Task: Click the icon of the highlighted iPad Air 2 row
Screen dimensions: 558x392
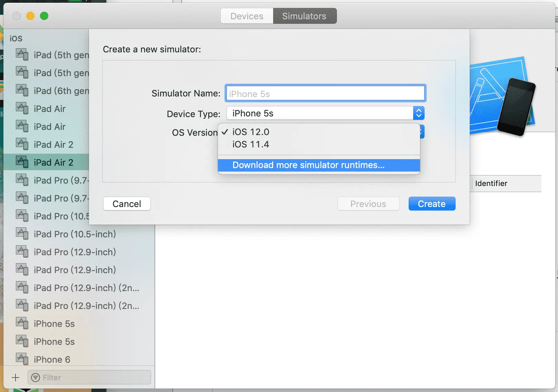Action: [22, 162]
